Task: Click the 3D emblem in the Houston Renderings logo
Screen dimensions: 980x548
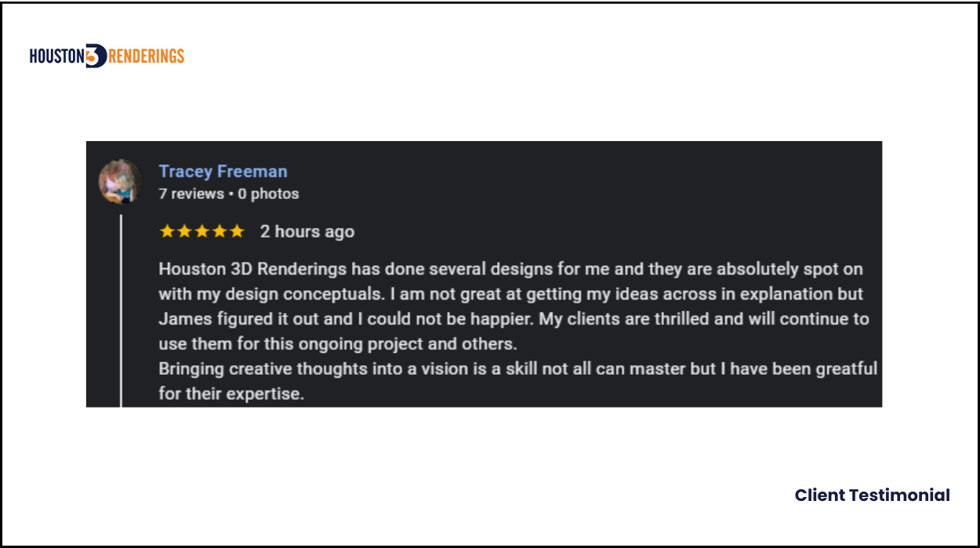Action: [95, 56]
